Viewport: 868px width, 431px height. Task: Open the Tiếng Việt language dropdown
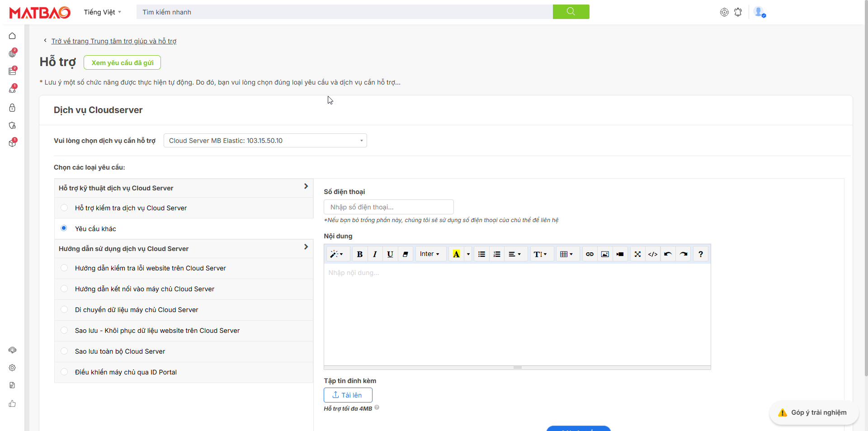102,12
